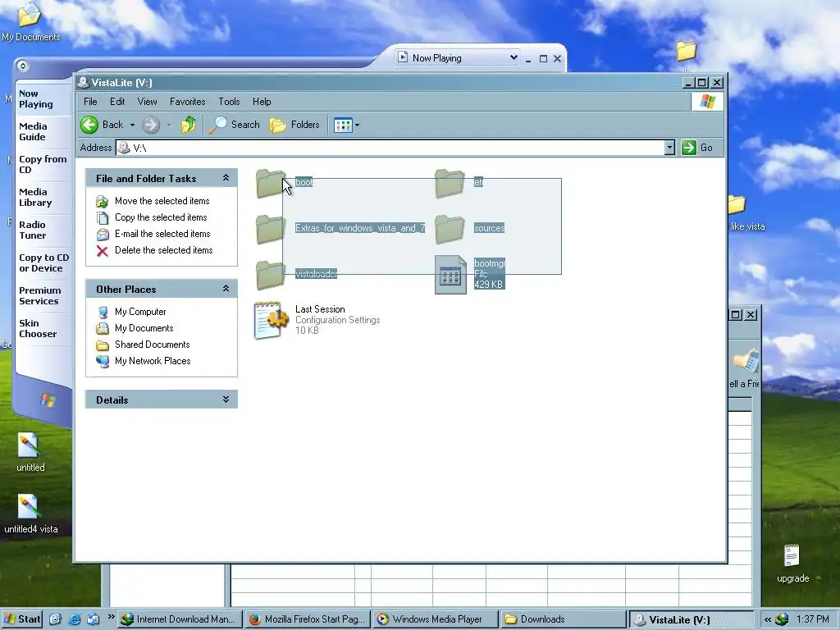Screen dimensions: 840x630
Task: Click the Go button beside address bar
Action: tap(697, 148)
